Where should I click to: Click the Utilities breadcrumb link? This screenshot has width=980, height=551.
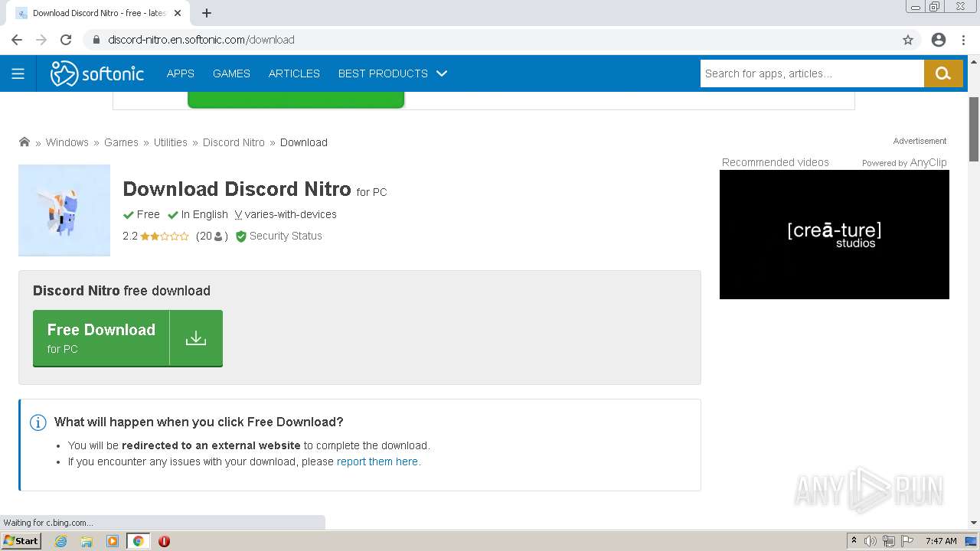pyautogui.click(x=170, y=142)
